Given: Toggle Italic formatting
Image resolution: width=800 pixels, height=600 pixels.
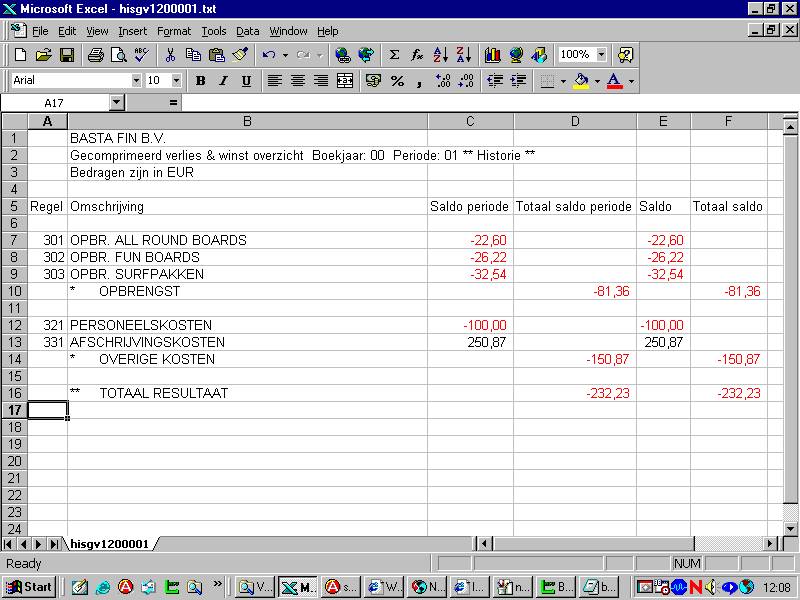Looking at the screenshot, I should point(223,81).
